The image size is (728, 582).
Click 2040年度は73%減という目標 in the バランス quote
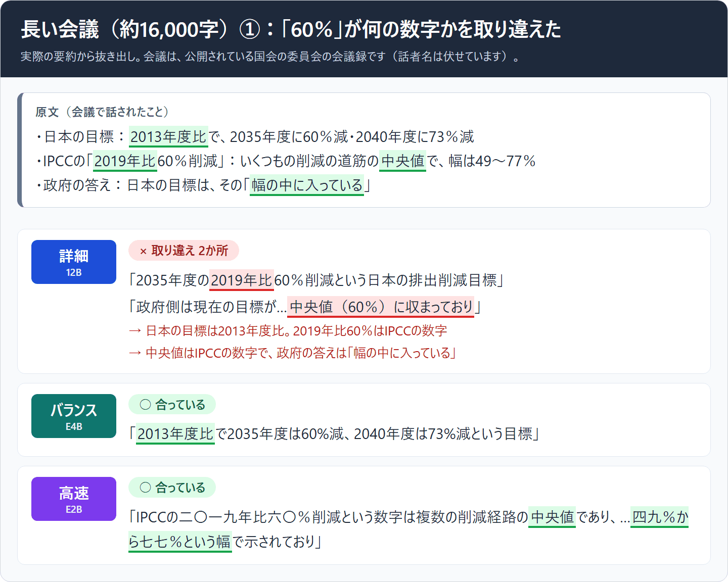(x=443, y=434)
